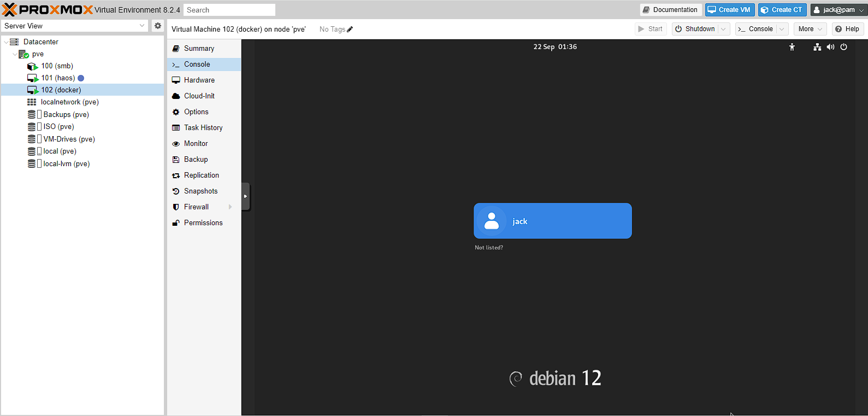Open Task History
The image size is (868, 416).
pyautogui.click(x=204, y=128)
